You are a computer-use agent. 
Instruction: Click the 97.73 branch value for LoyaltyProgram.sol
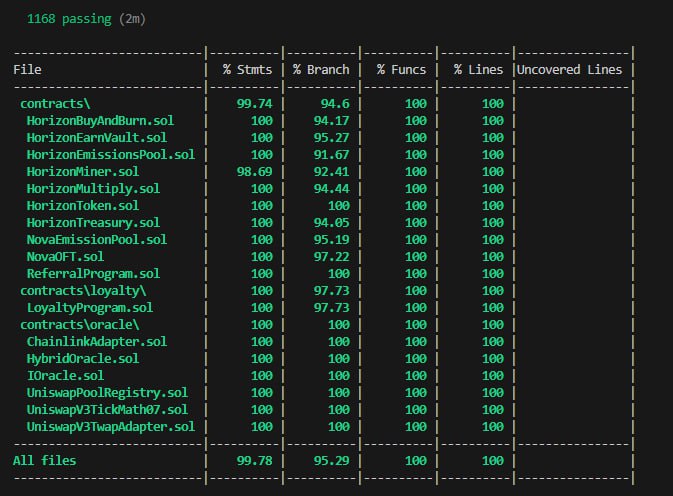tap(331, 308)
